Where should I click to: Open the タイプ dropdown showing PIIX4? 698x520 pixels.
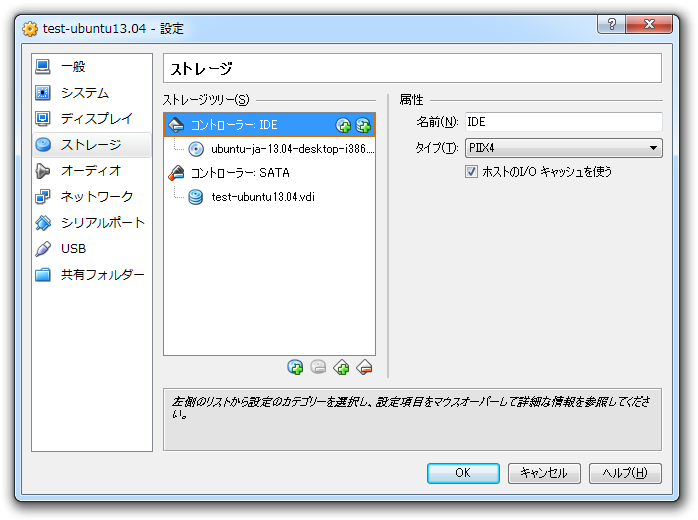564,148
